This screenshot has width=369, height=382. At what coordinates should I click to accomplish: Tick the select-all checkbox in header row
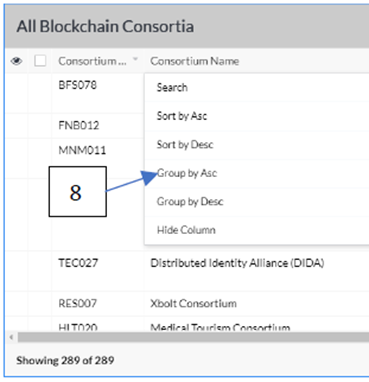(40, 61)
